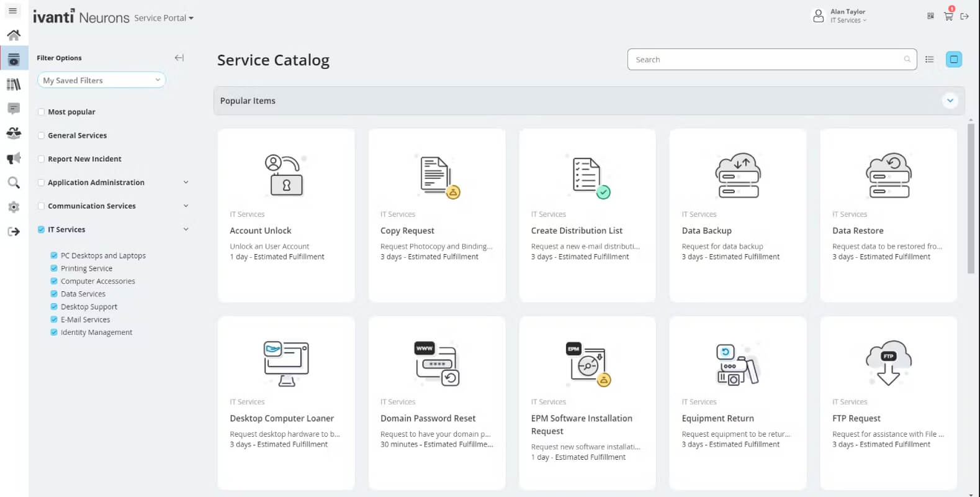Screen dimensions: 980x497
Task: Click the Search input field
Action: pyautogui.click(x=772, y=60)
